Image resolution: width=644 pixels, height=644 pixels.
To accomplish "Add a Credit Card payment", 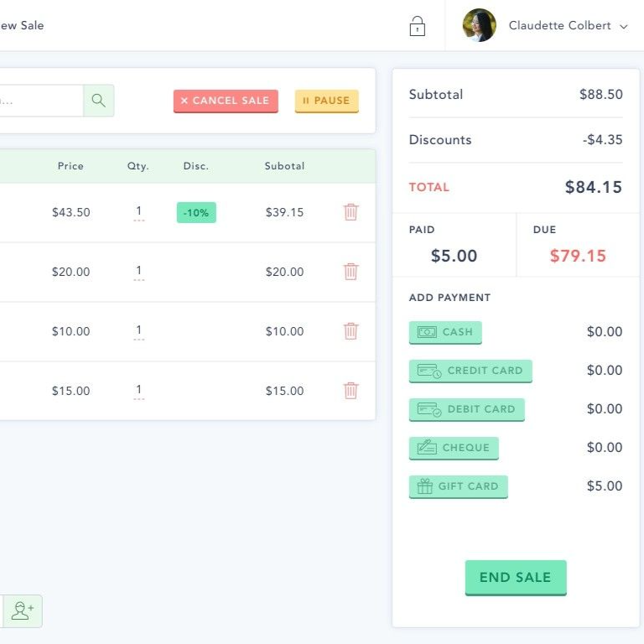I will click(470, 371).
